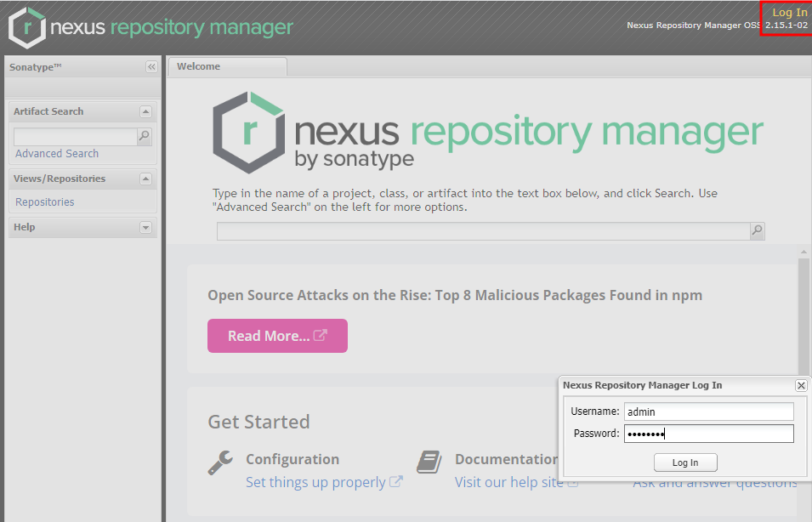Click the Open Source Attacks headline
Screen dimensions: 812x522
(x=455, y=295)
